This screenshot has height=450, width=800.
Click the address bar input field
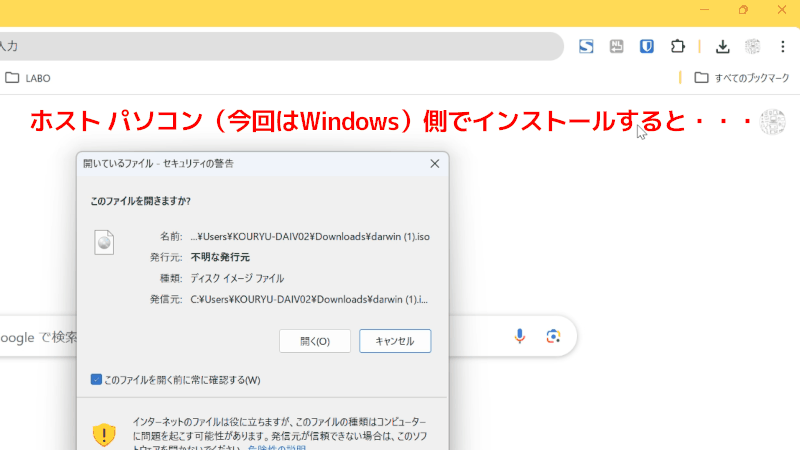click(281, 46)
